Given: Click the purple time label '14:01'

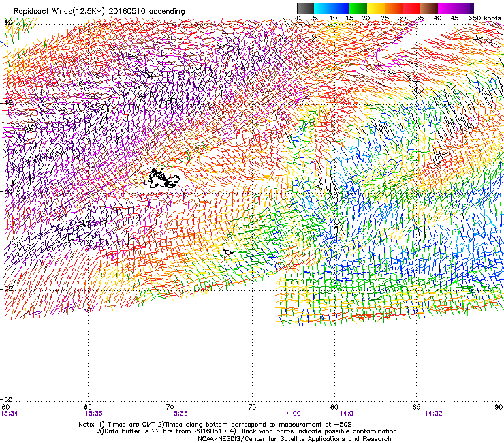Looking at the screenshot, I should [348, 414].
